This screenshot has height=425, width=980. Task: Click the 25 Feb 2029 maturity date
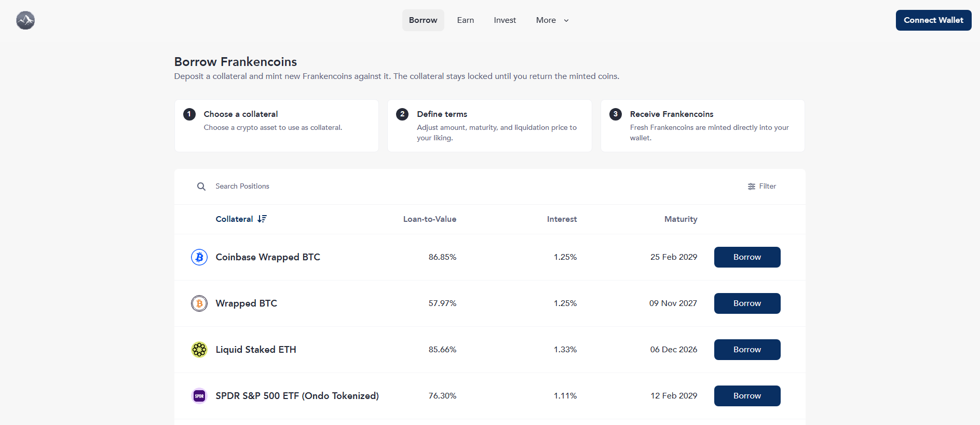674,257
